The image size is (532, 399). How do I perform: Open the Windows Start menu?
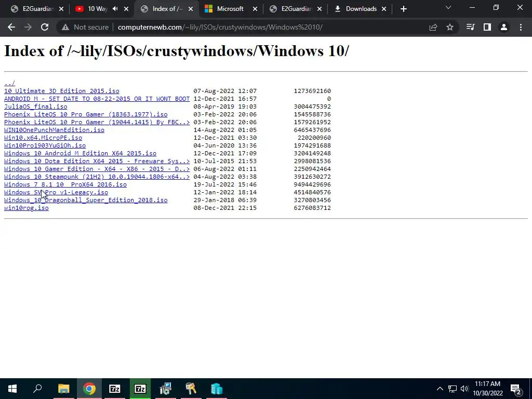(x=12, y=389)
